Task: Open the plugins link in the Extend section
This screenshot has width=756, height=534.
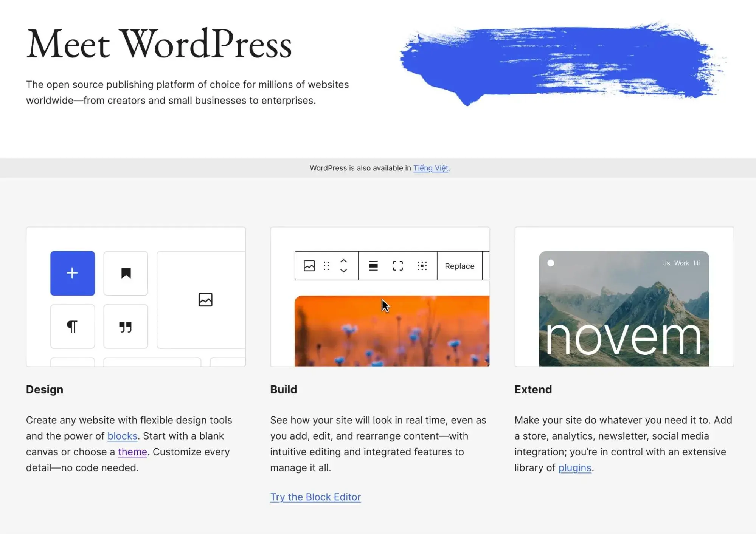Action: click(x=574, y=467)
